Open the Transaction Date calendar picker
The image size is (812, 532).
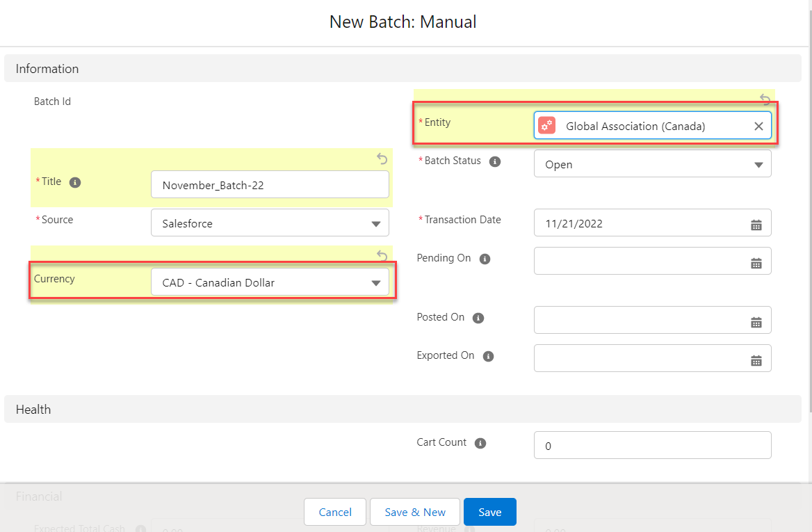coord(756,225)
